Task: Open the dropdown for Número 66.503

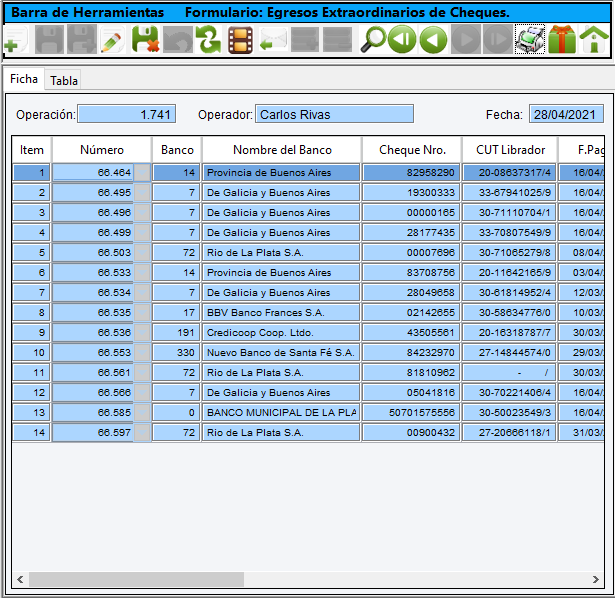Action: [x=142, y=253]
